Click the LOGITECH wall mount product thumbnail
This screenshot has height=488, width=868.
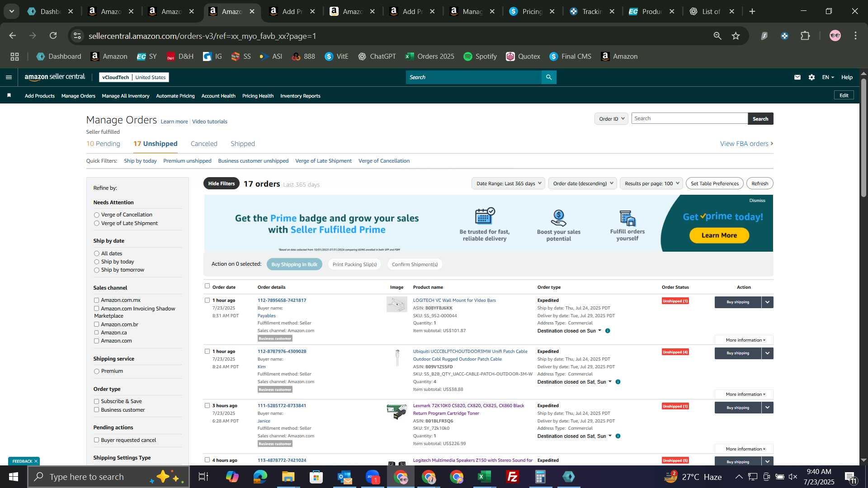pos(396,304)
